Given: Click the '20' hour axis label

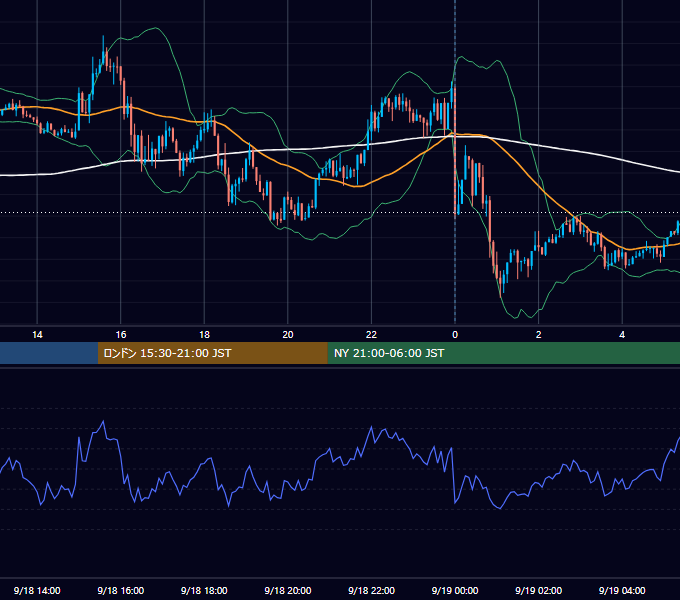Looking at the screenshot, I should (x=288, y=335).
